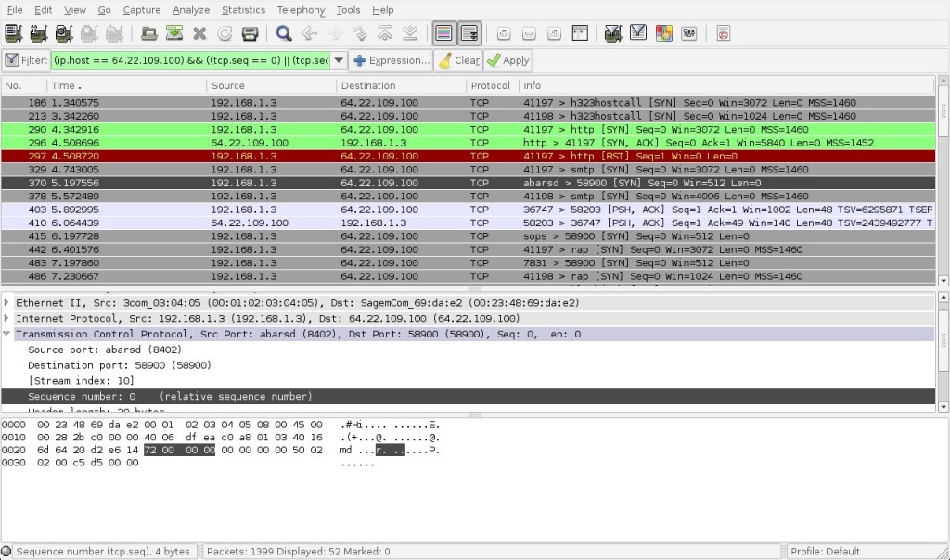950x560 pixels.
Task: Collapse the Transmission Control Protocol node
Action: (x=6, y=334)
